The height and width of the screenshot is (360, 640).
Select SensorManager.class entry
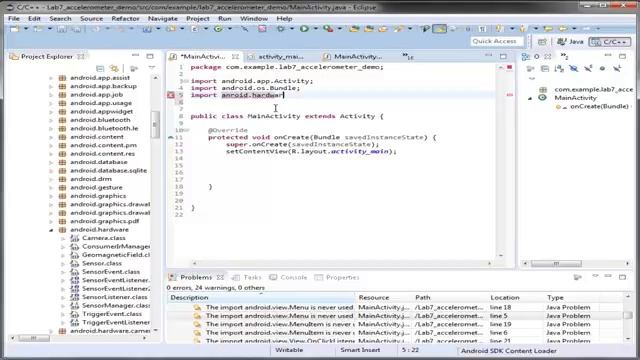tap(116, 306)
